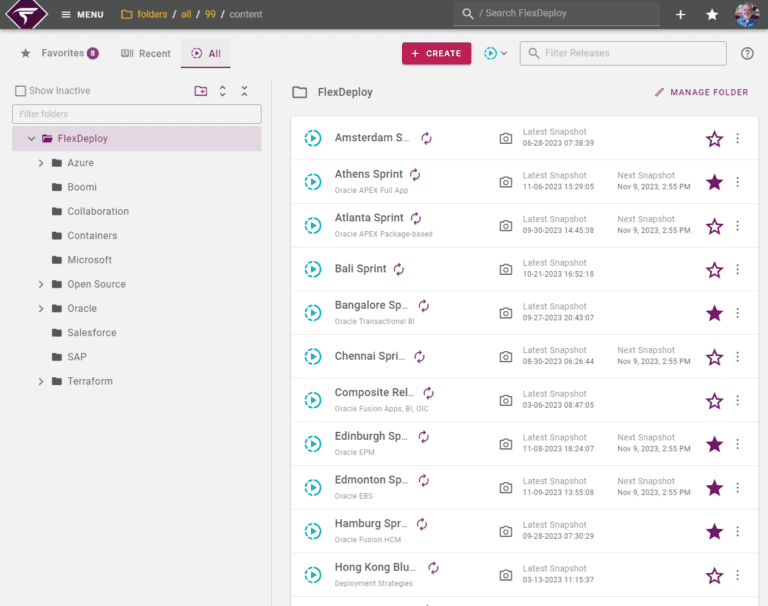Unfavorite Athens Sprint using its star
Image resolution: width=768 pixels, height=606 pixels.
[715, 182]
